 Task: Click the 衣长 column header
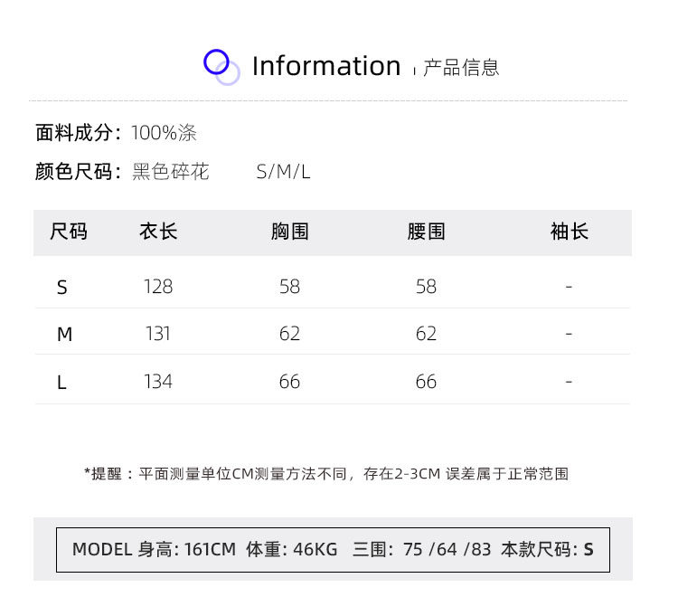tap(158, 232)
